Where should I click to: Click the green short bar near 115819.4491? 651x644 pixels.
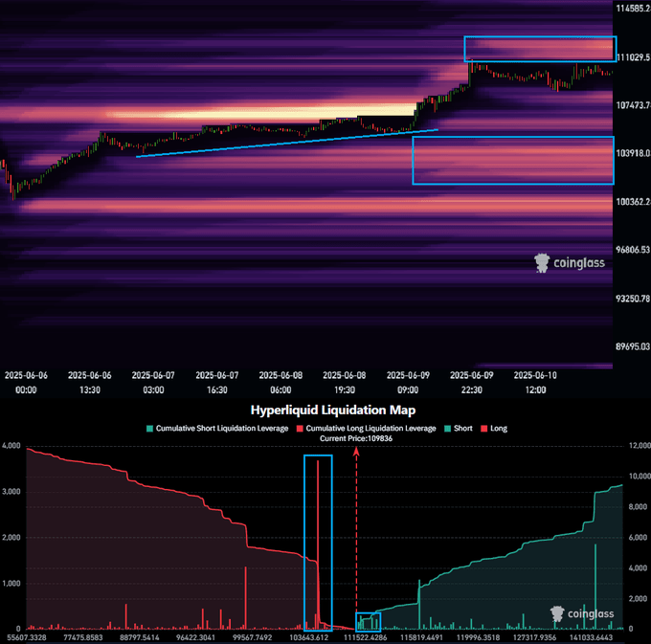click(x=419, y=604)
